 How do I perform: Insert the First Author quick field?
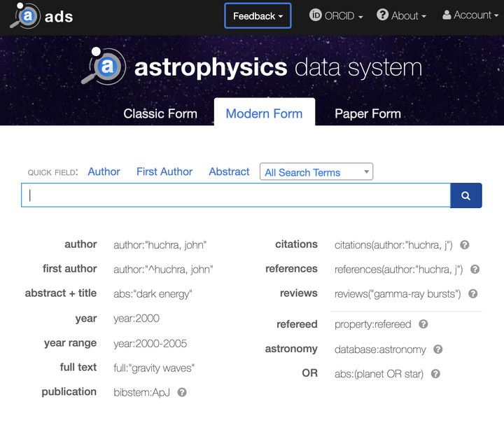[164, 172]
